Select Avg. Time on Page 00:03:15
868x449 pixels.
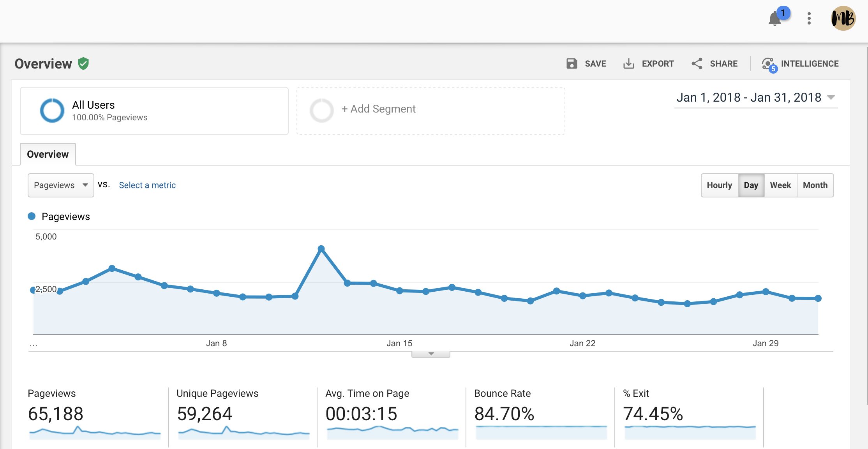392,417
